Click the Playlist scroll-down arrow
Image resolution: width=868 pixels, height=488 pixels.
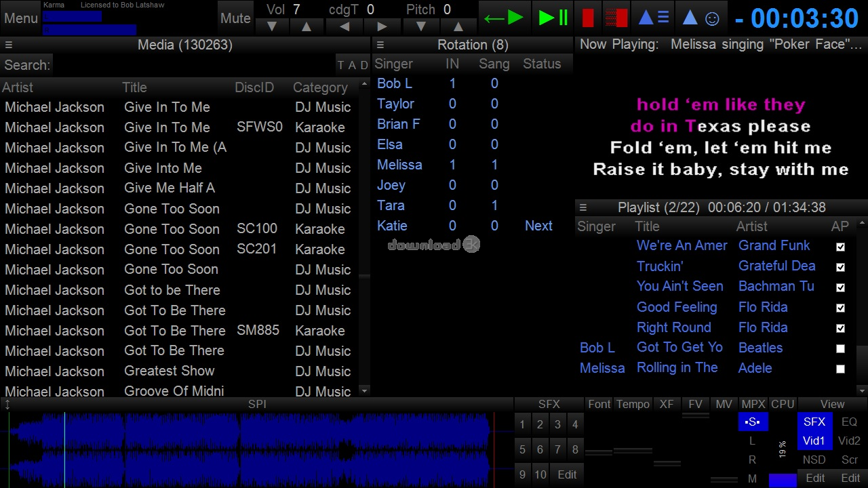point(862,390)
